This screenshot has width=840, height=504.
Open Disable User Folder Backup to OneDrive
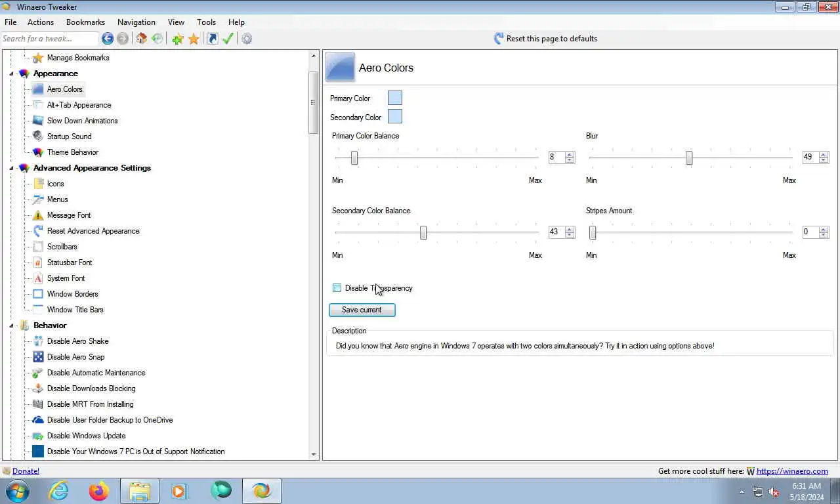click(x=110, y=420)
